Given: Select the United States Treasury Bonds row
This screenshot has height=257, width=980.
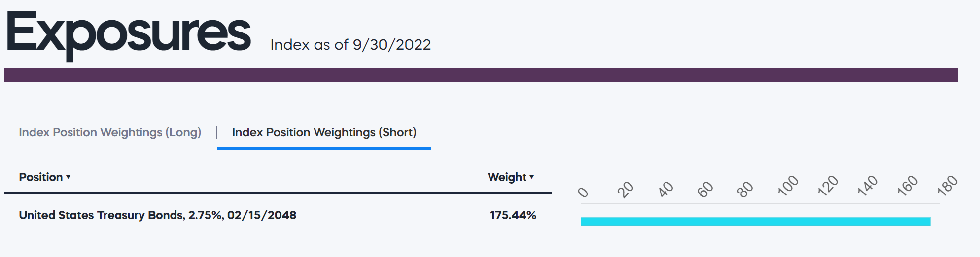Looking at the screenshot, I should click(158, 215).
